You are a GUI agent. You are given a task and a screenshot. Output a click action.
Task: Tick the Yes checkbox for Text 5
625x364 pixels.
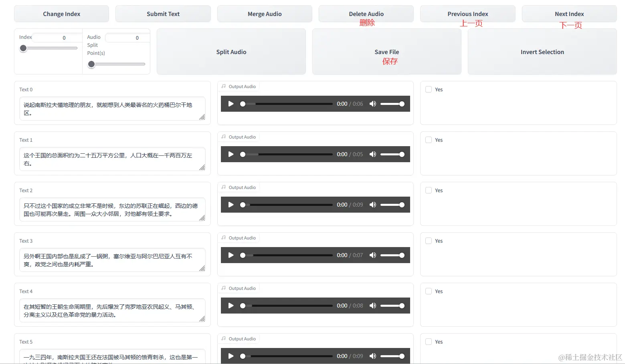[x=429, y=342]
